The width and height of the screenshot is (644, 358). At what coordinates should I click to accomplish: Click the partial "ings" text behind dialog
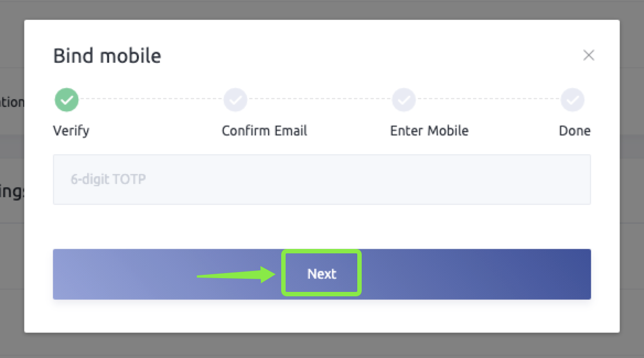coord(11,194)
